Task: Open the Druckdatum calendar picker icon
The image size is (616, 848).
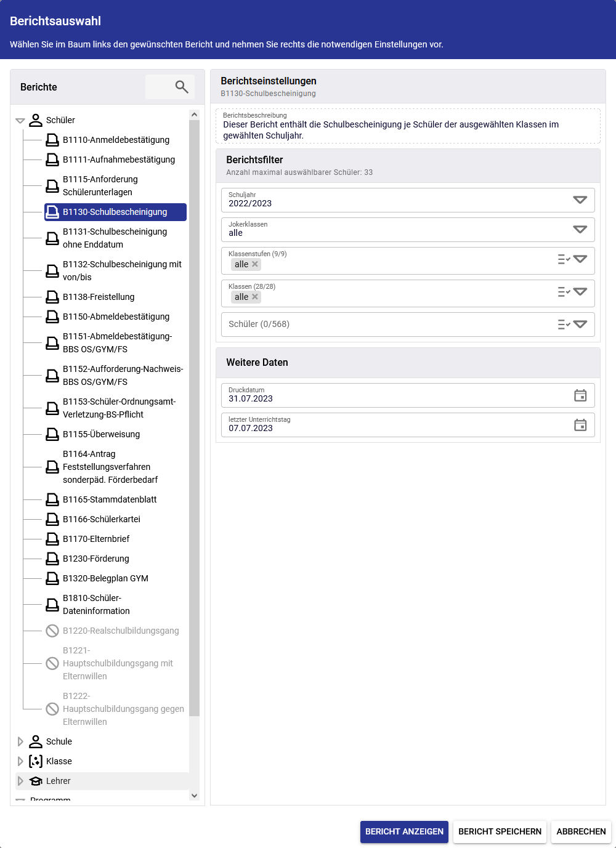Action: tap(580, 395)
